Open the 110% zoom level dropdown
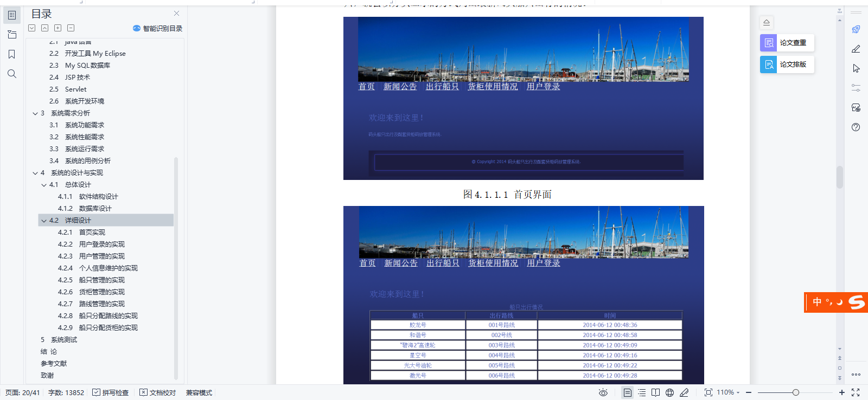 point(728,392)
